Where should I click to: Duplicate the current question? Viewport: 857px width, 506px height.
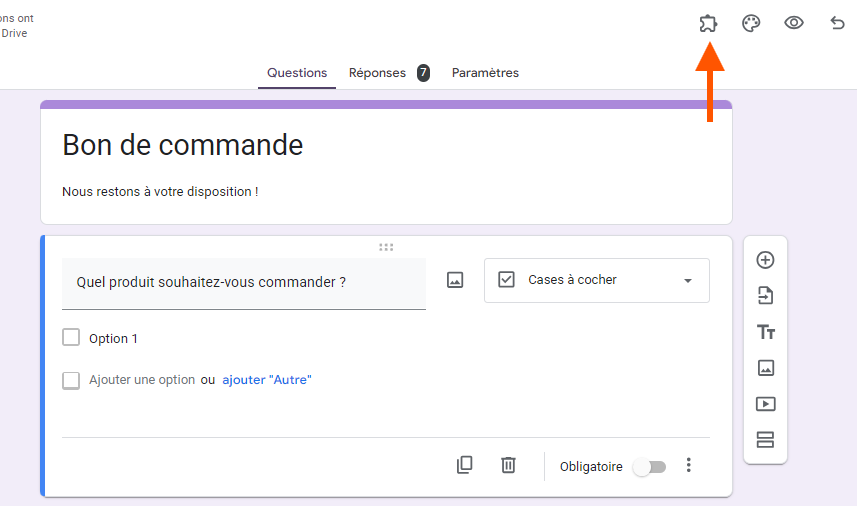coord(464,465)
